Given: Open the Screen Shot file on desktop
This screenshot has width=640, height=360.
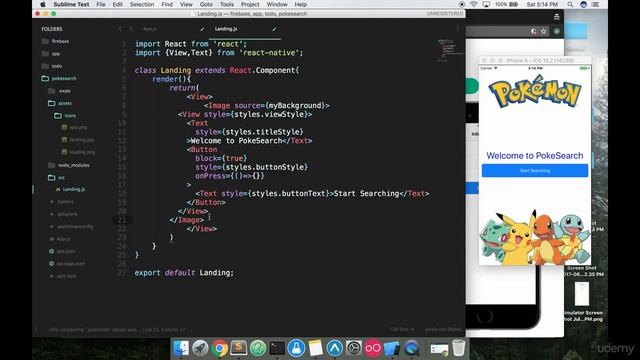Looking at the screenshot, I should 584,271.
